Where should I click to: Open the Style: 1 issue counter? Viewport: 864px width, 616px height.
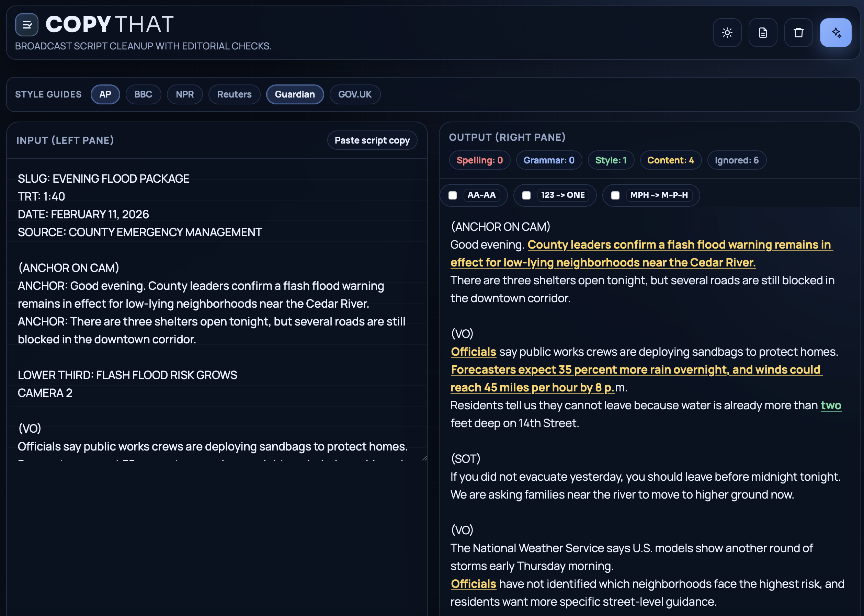pyautogui.click(x=611, y=160)
